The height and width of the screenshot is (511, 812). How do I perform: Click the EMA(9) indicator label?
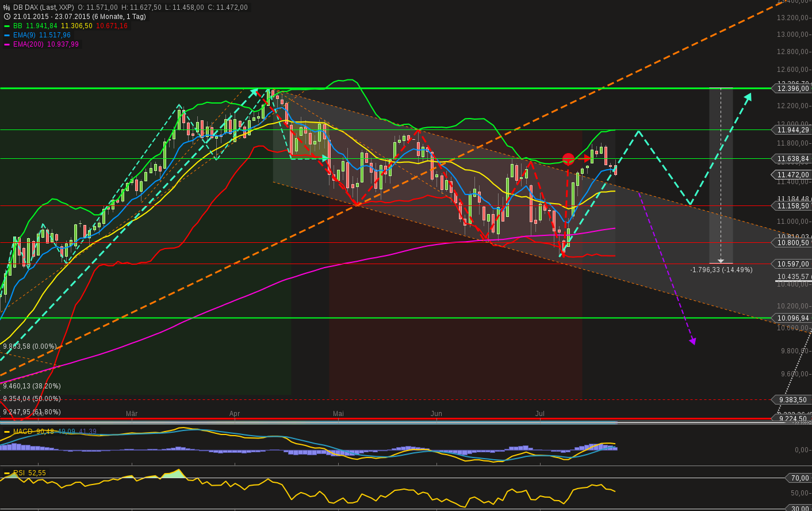click(x=25, y=35)
